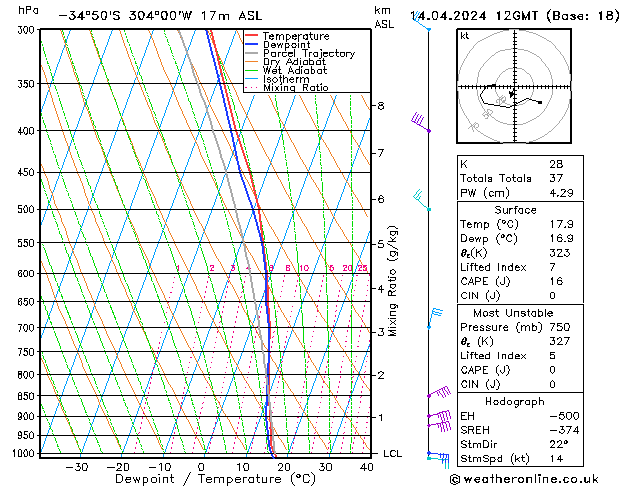Click the 400 pressure level label
This screenshot has width=629, height=486.
click(x=28, y=131)
